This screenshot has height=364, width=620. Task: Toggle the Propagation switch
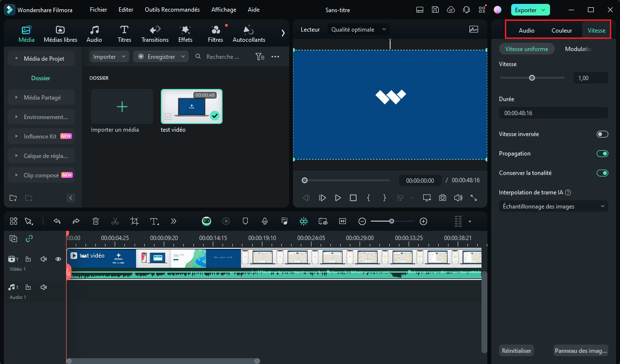(603, 154)
